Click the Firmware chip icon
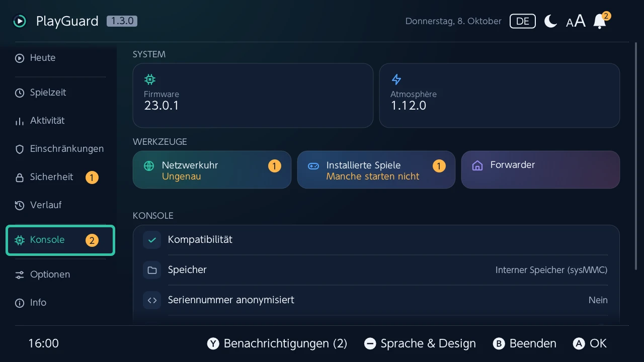This screenshot has width=644, height=362. (x=150, y=79)
